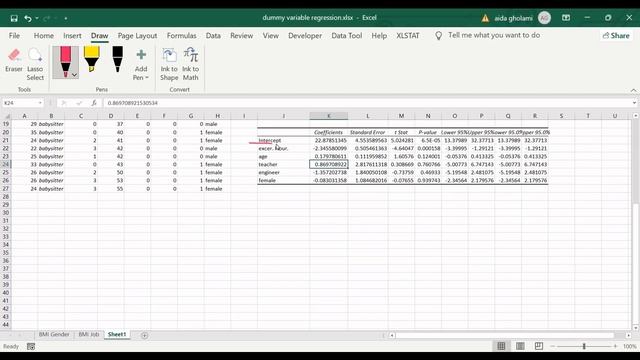640x360 pixels.
Task: Open the Data Tool tab
Action: 347,36
